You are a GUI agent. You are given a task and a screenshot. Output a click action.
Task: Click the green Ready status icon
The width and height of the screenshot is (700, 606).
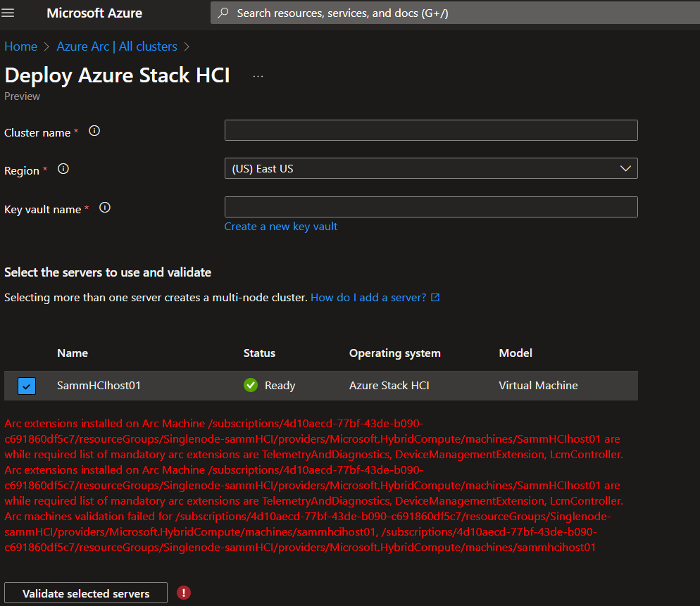251,385
